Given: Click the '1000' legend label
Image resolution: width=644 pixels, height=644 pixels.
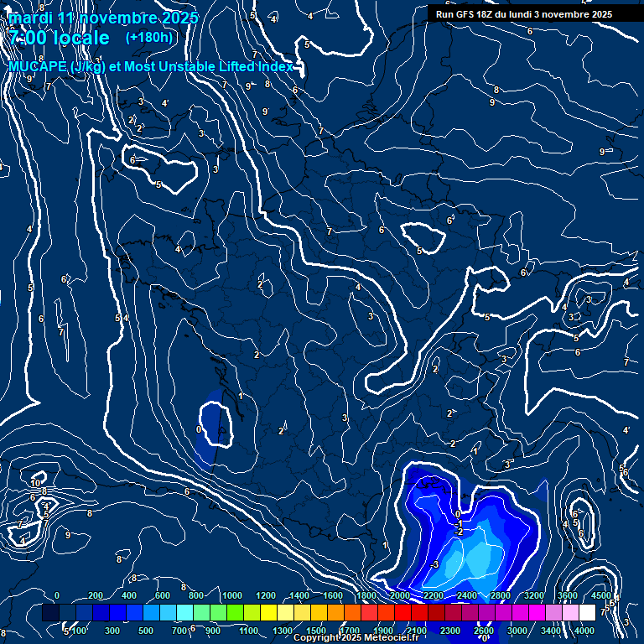Looking at the screenshot, I should [x=232, y=595].
